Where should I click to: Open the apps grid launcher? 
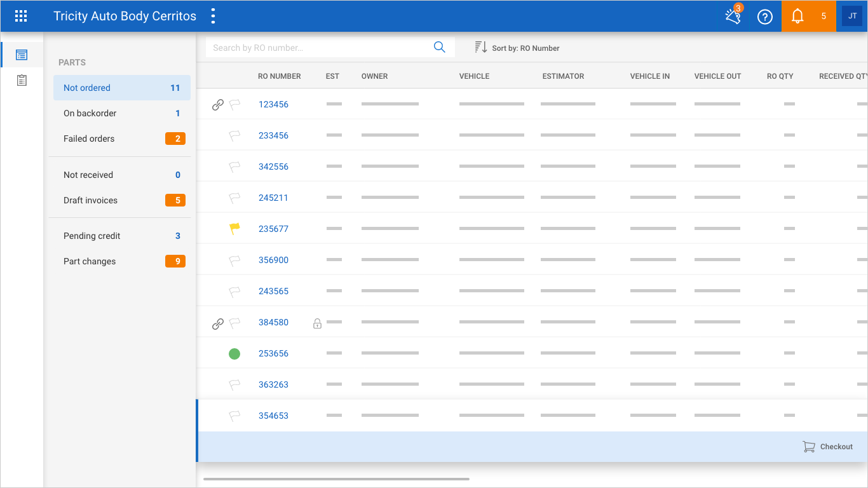point(21,17)
